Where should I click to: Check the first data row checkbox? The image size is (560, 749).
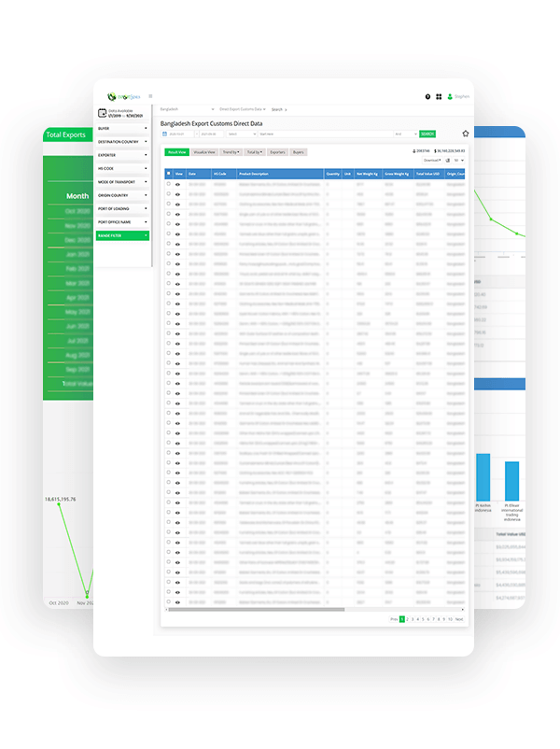(x=168, y=184)
